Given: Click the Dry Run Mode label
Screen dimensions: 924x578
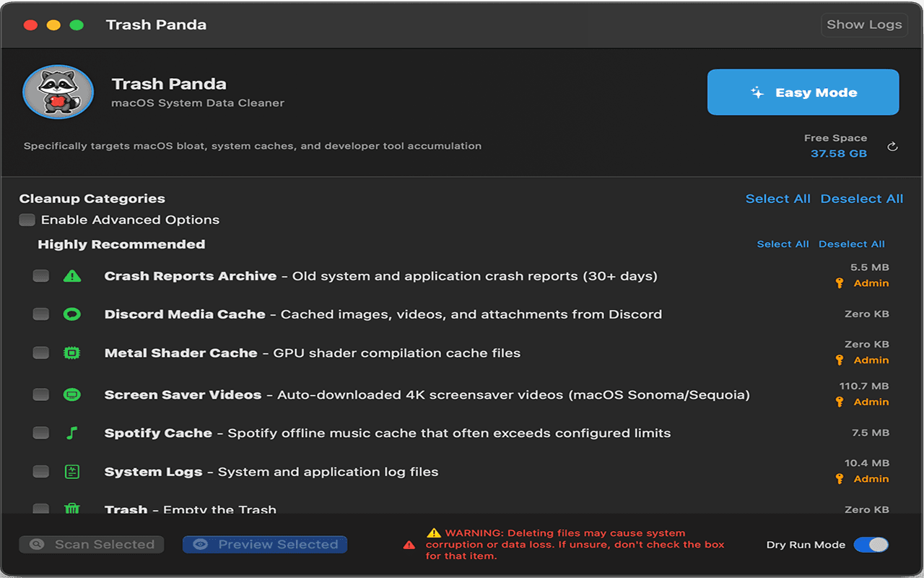Looking at the screenshot, I should tap(806, 545).
